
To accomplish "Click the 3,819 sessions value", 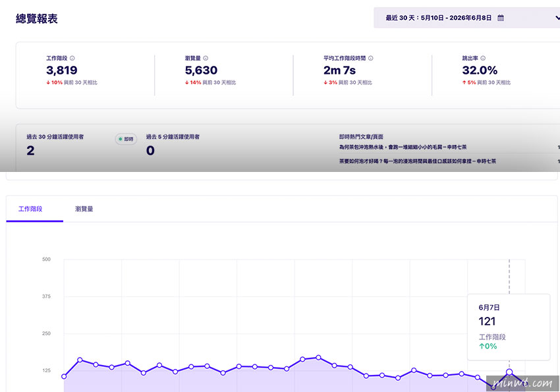I will click(62, 70).
